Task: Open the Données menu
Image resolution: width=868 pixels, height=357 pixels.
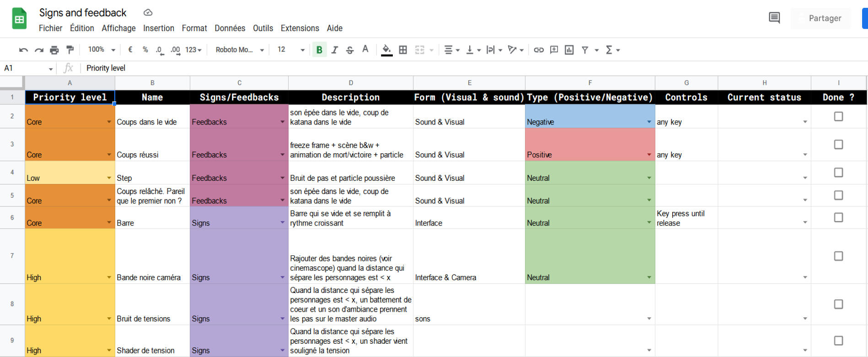Action: (x=230, y=28)
